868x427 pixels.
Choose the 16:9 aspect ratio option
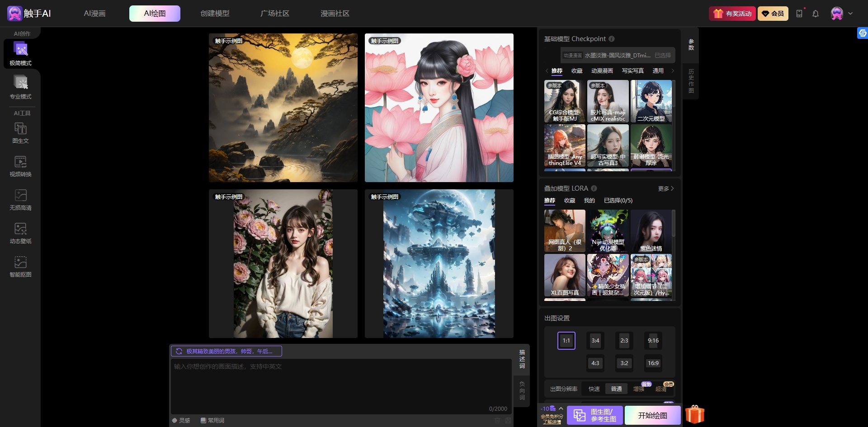[x=653, y=363]
